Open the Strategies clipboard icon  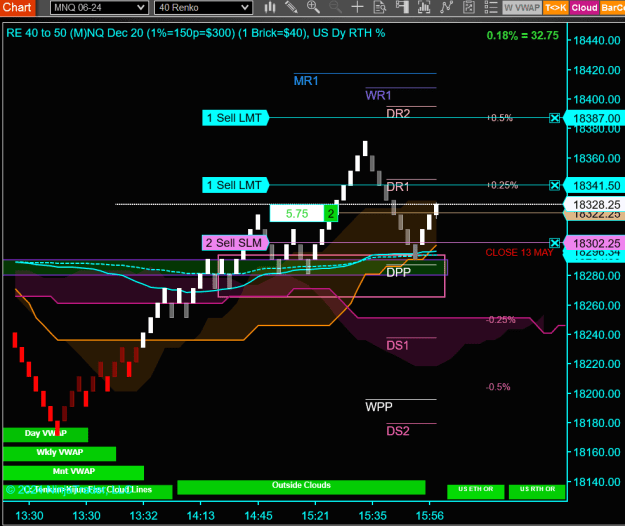[x=469, y=7]
